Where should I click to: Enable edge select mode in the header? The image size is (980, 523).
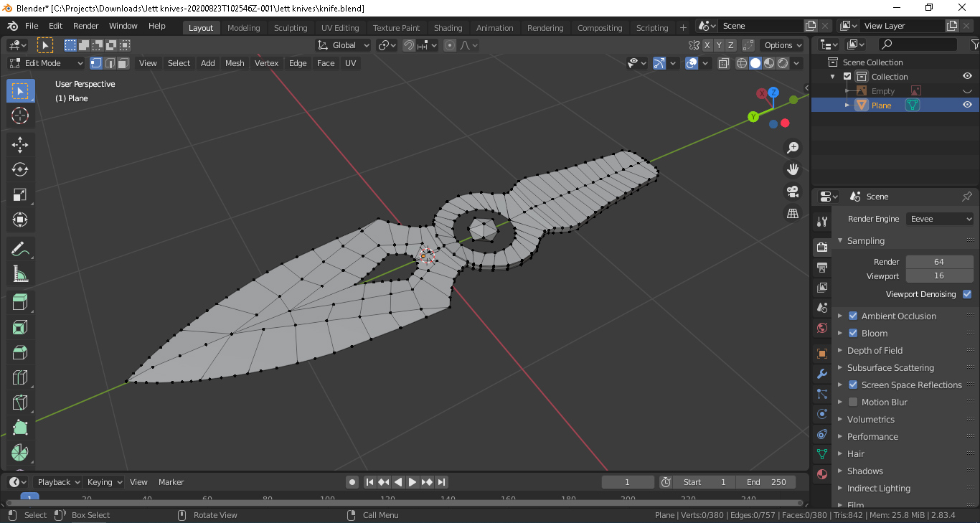click(x=109, y=62)
